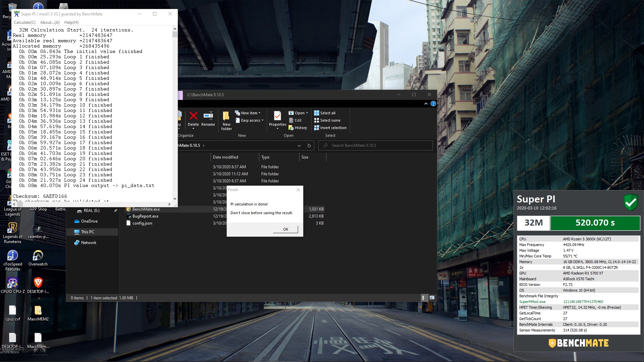Click the Search BenchMate 0.10.5 field
Screen dimensions: 644x362
pos(376,145)
